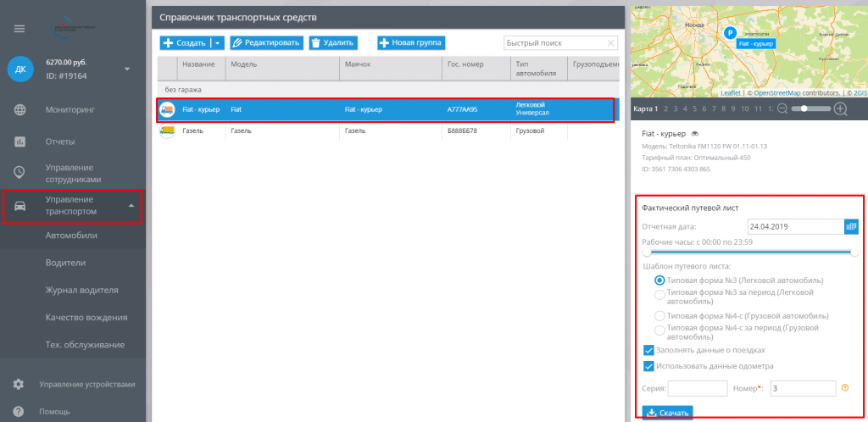This screenshot has height=422, width=868.
Task: Click the zoom-in magnifier on map
Action: point(841,108)
